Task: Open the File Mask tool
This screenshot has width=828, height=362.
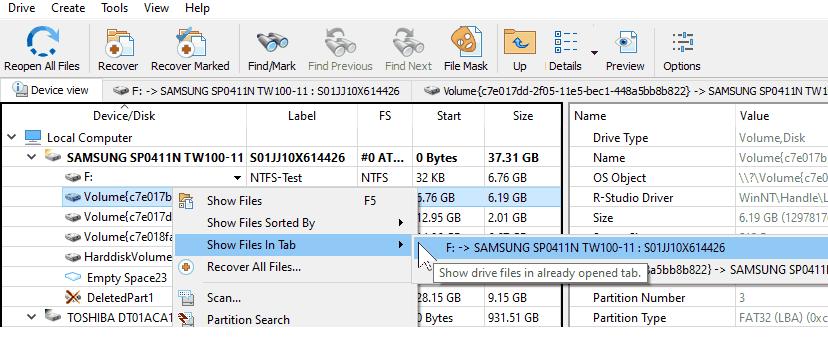Action: [466, 43]
